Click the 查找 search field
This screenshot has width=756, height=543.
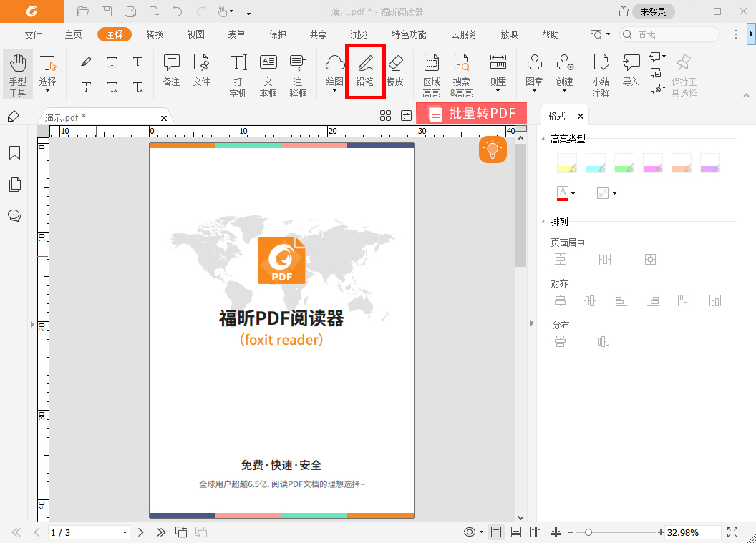[x=669, y=34]
